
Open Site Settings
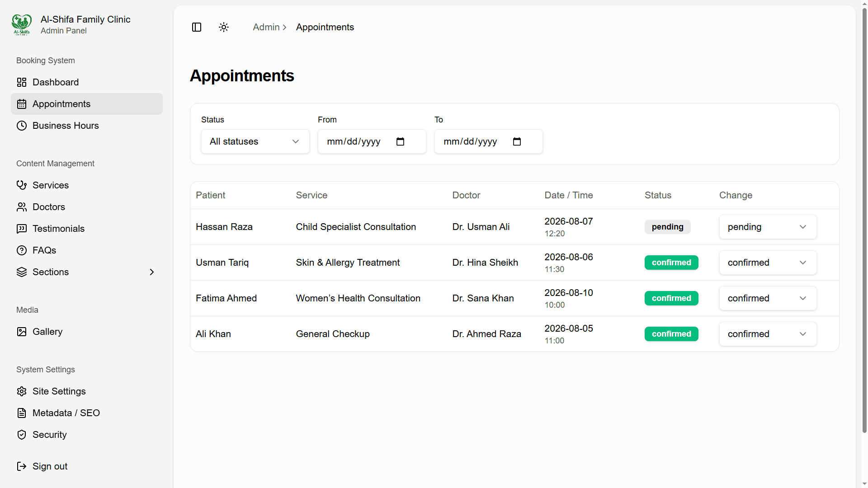coord(87,391)
